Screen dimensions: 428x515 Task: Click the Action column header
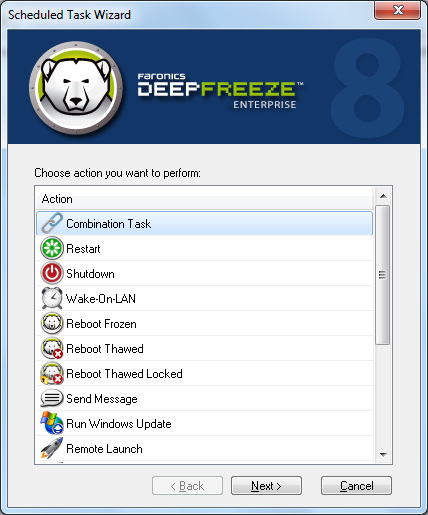[204, 199]
